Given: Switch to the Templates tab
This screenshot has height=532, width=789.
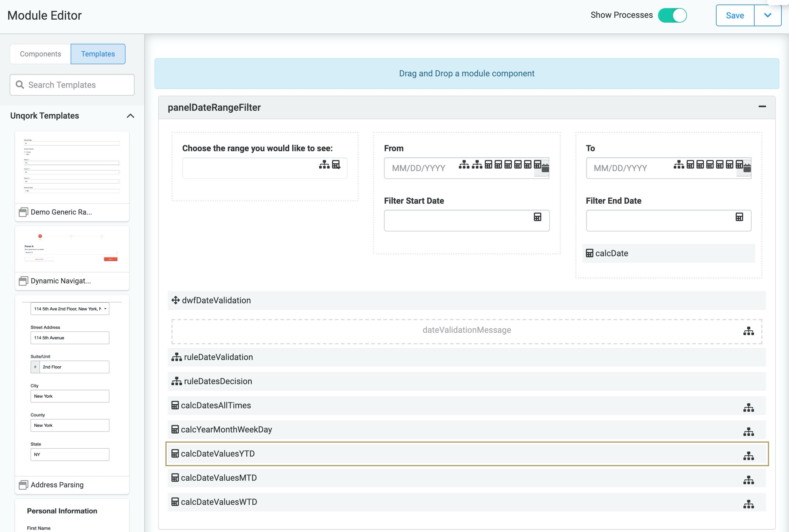Looking at the screenshot, I should click(98, 54).
